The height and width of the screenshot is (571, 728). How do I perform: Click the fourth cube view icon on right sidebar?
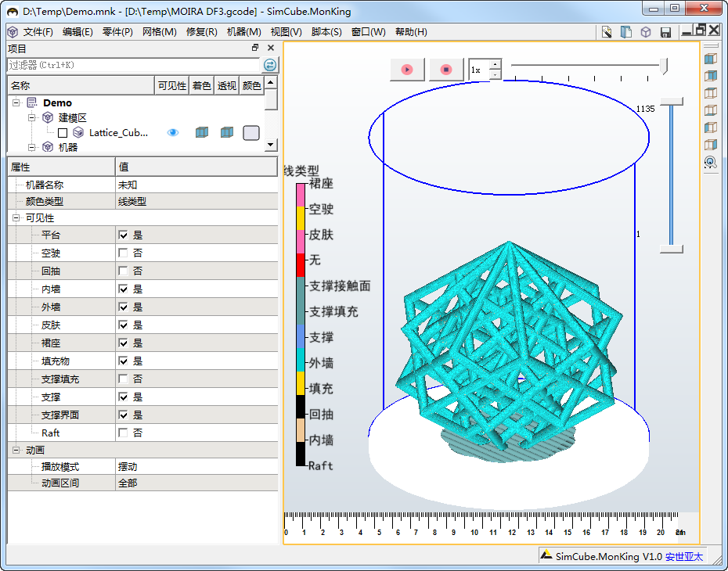pyautogui.click(x=710, y=110)
